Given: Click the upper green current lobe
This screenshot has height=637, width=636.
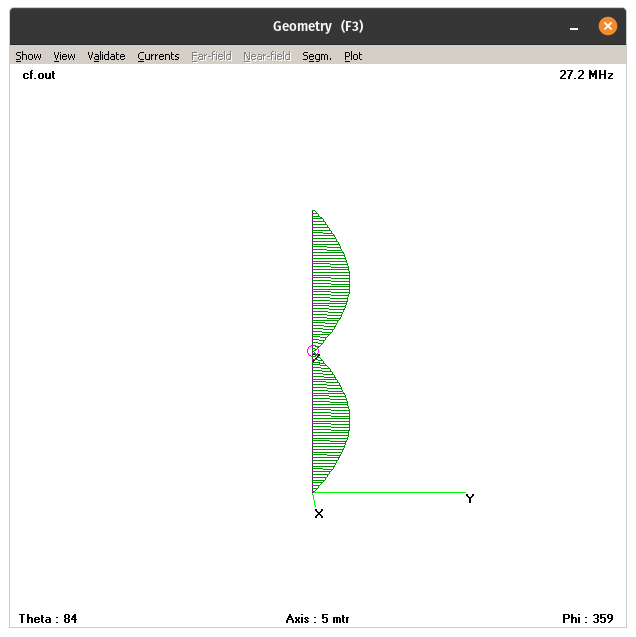Looking at the screenshot, I should (331, 278).
